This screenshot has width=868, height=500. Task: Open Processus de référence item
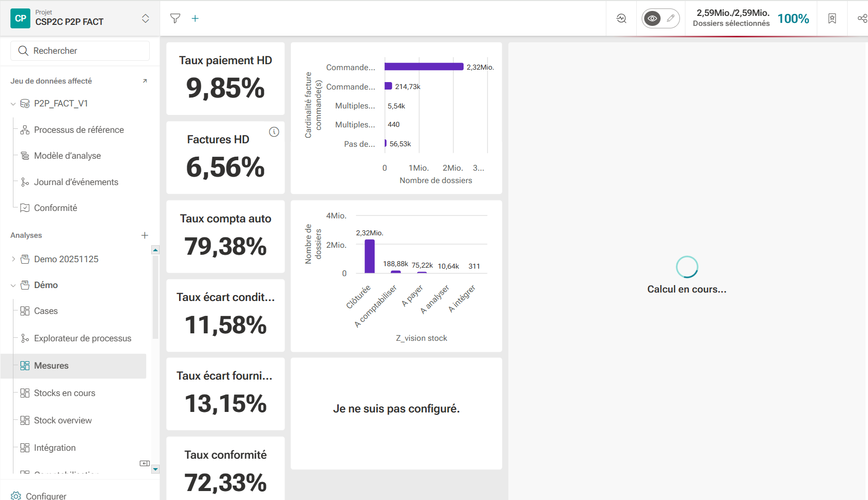click(79, 130)
